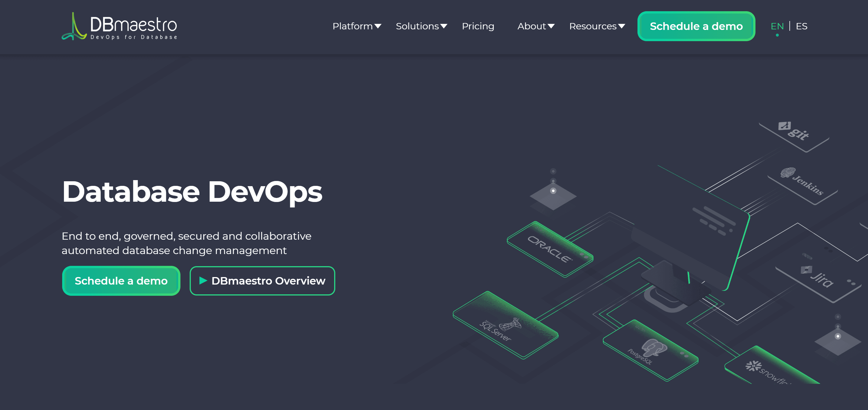The height and width of the screenshot is (410, 868).
Task: Click the play icon on DBmaestro Overview
Action: click(203, 281)
